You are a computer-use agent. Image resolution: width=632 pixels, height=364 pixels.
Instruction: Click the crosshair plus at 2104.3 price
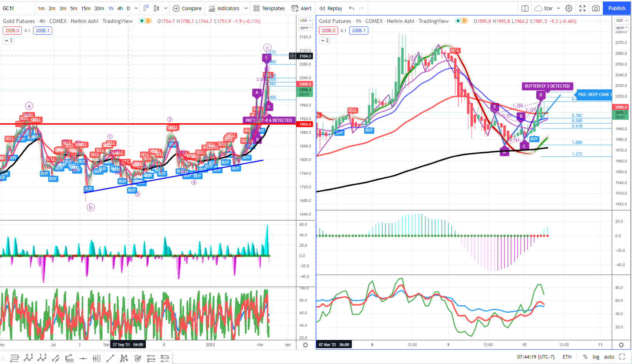pyautogui.click(x=292, y=56)
